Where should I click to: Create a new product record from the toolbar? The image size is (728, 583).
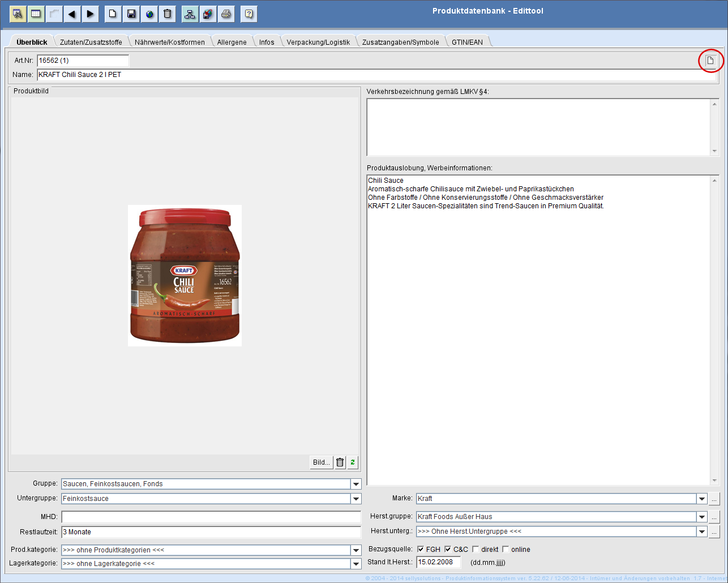coord(113,14)
